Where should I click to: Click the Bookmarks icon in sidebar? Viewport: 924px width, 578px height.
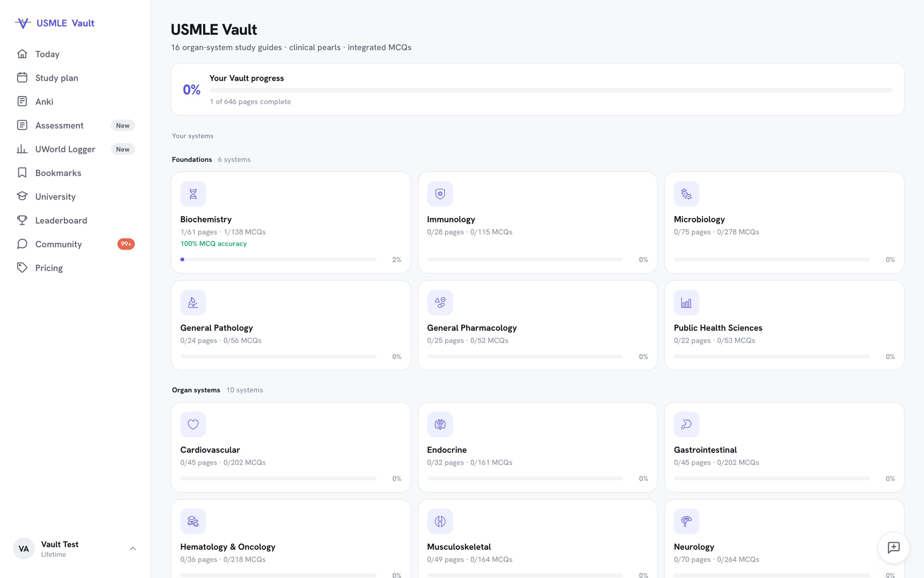(22, 173)
